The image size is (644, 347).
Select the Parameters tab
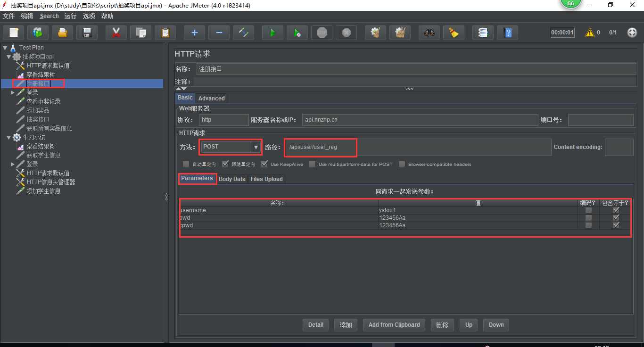coord(197,178)
